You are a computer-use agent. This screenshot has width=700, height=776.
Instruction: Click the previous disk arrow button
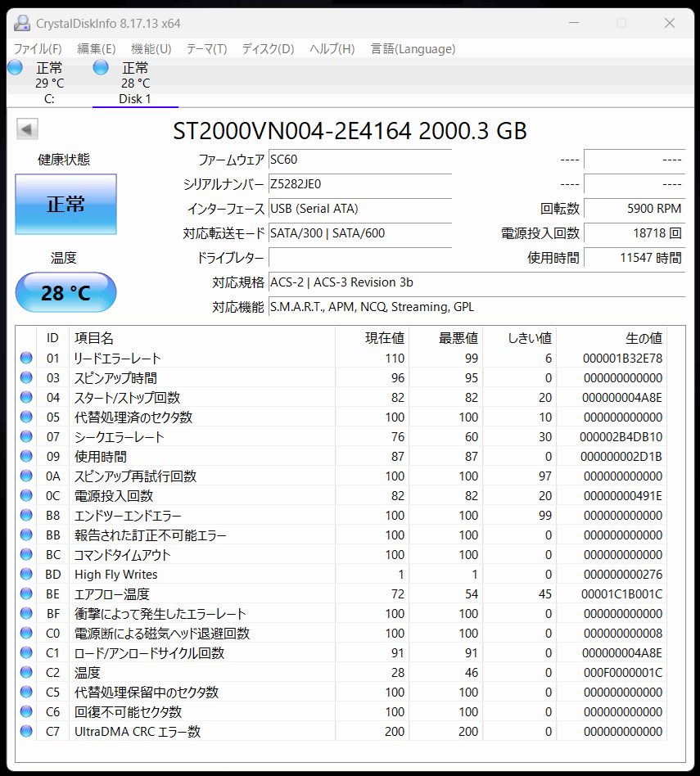point(27,129)
